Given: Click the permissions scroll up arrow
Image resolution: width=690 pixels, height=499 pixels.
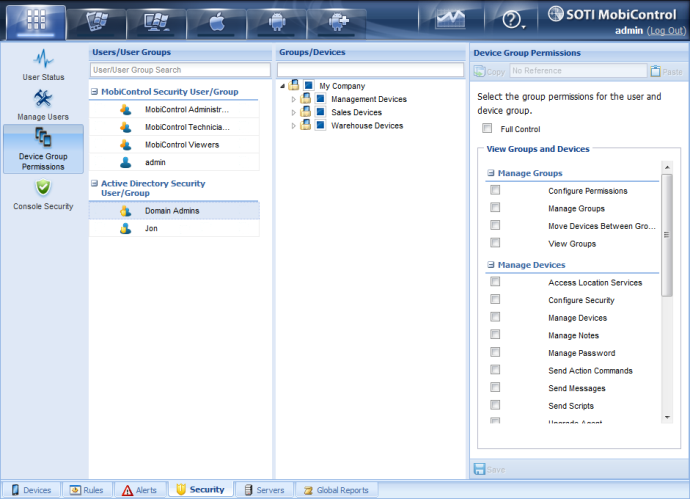Looking at the screenshot, I should click(667, 167).
